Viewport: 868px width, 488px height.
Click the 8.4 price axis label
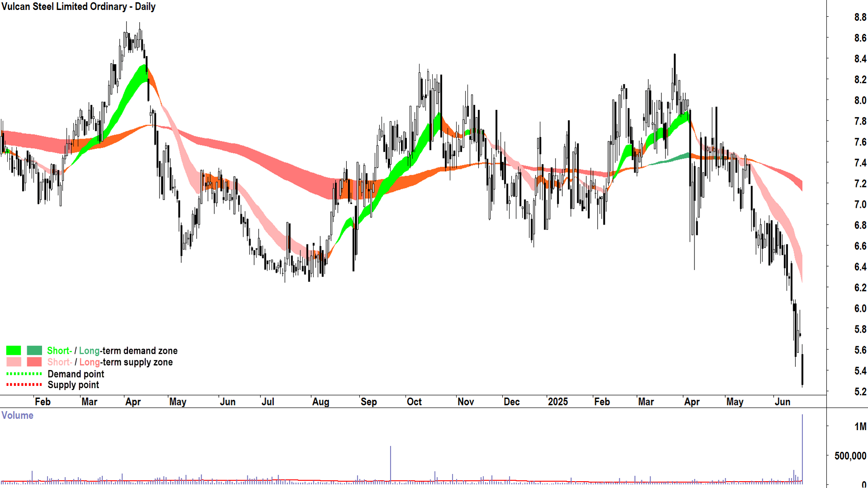click(x=860, y=59)
